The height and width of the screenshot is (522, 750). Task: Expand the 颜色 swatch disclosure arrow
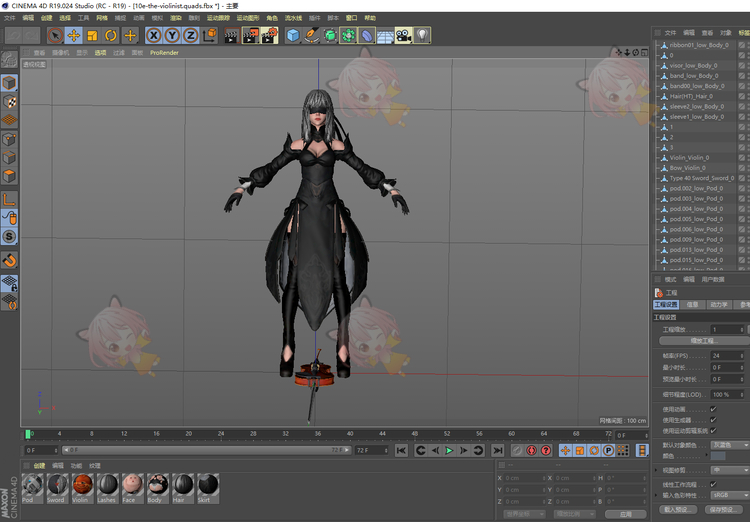707,455
